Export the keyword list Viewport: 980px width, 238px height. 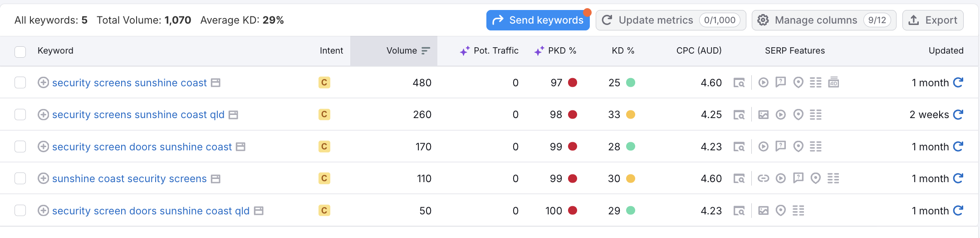click(933, 20)
